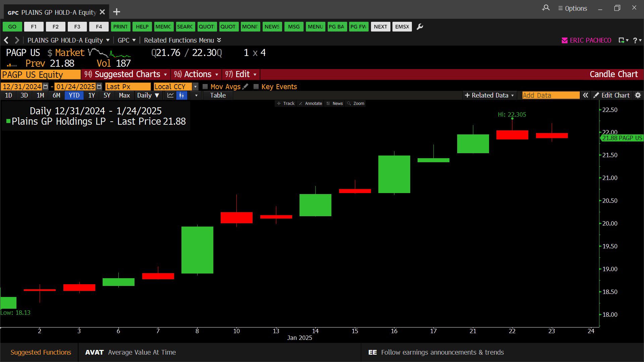This screenshot has width=644, height=362.
Task: Expand the Local CCY currency dropdown
Action: pos(195,86)
